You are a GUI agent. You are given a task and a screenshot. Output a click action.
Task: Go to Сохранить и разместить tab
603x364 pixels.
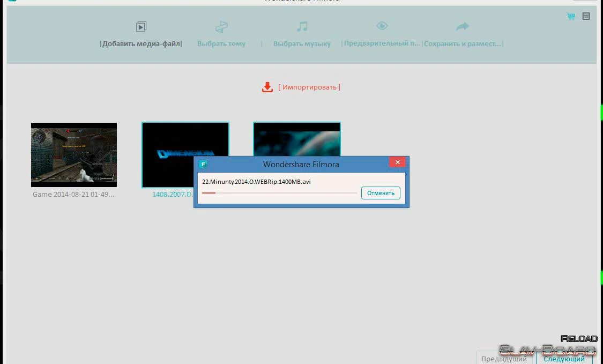point(463,43)
